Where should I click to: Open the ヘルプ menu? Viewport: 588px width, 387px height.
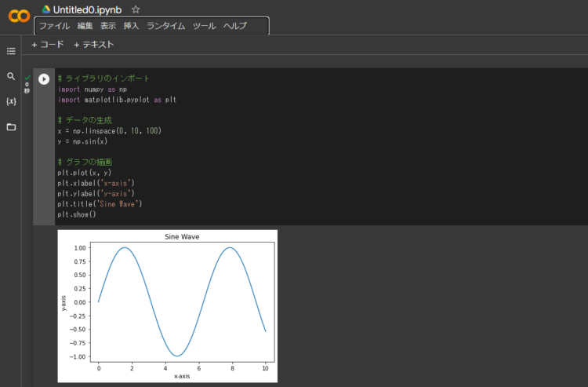pyautogui.click(x=235, y=26)
